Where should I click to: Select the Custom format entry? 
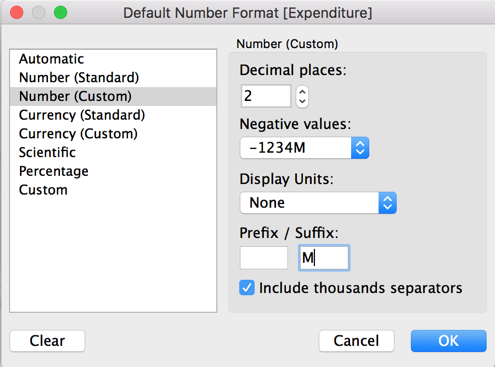tap(113, 190)
